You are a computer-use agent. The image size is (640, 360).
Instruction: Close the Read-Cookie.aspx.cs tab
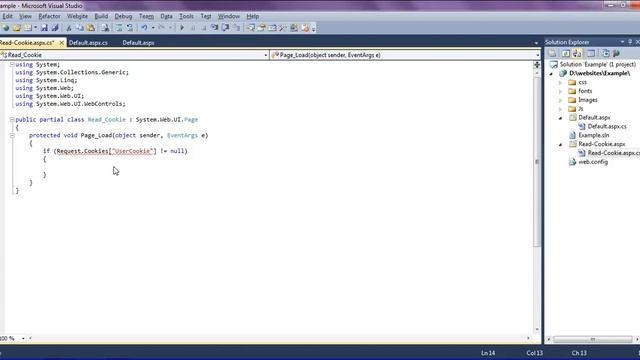(62, 43)
